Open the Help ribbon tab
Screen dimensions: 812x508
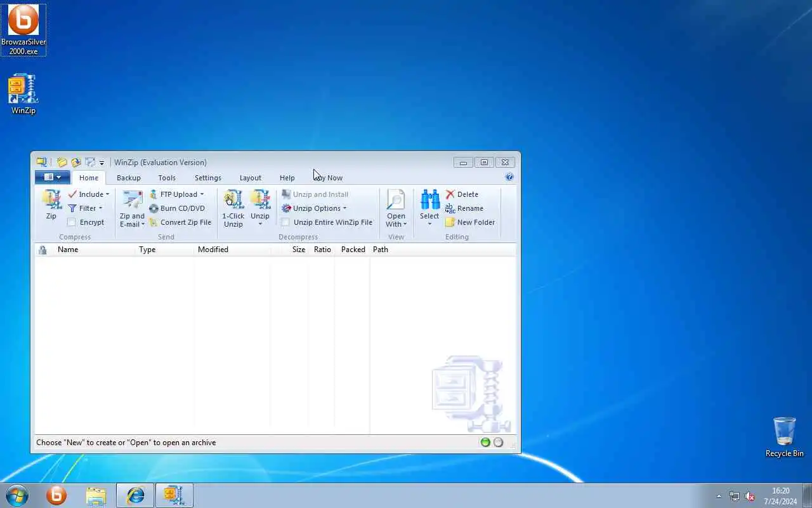(287, 178)
